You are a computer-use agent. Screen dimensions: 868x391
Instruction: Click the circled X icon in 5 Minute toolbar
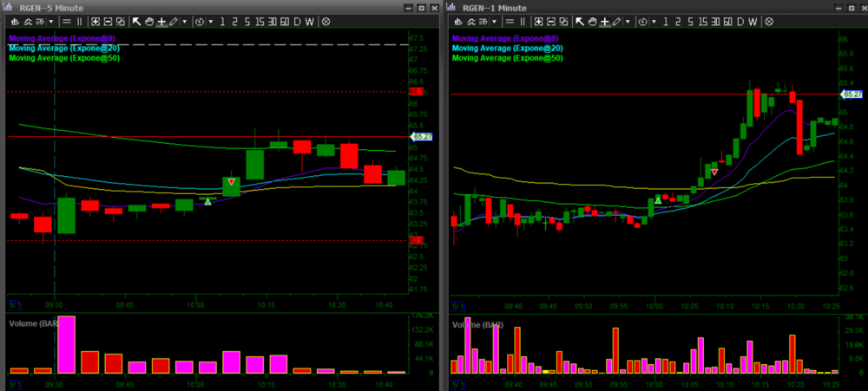[x=326, y=21]
